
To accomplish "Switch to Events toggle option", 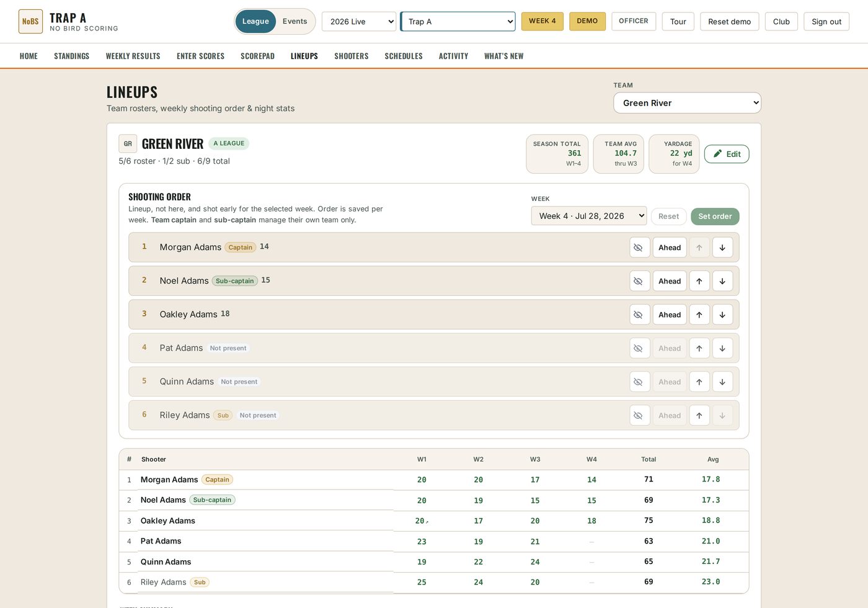I will coord(294,21).
